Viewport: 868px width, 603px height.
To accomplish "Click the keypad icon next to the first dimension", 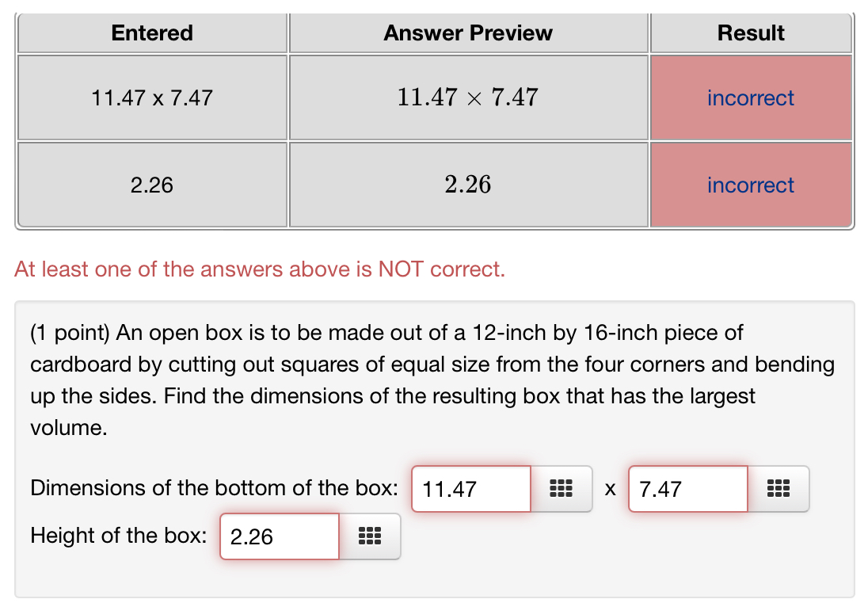I will point(562,489).
